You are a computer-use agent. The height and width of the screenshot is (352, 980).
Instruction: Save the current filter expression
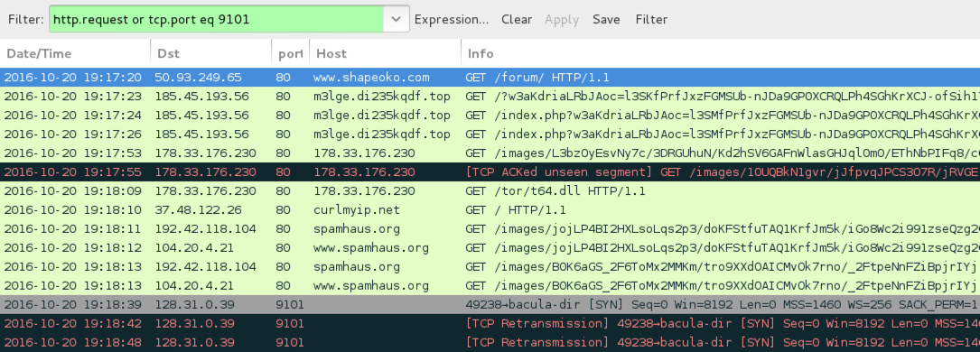[606, 19]
